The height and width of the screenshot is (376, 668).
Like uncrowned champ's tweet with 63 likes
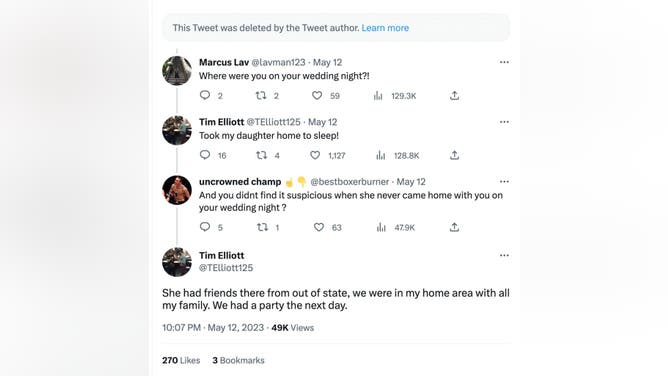(319, 227)
